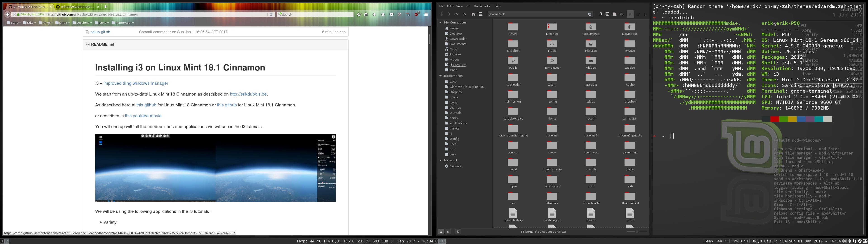Click README desktop screenshot image
Screen dimensions: 868x244
point(215,168)
